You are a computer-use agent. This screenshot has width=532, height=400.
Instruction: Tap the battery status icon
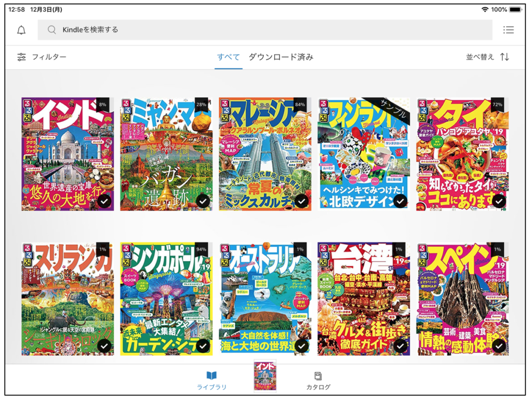tap(515, 9)
